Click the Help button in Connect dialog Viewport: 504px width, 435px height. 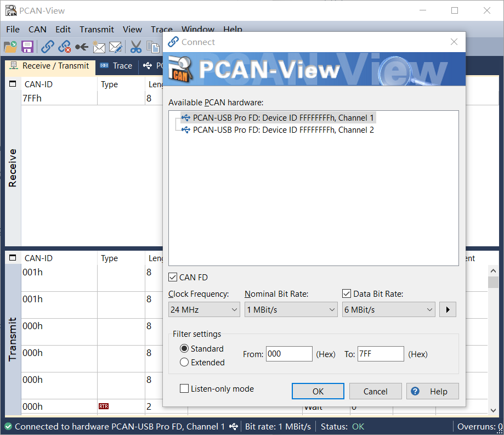[433, 391]
